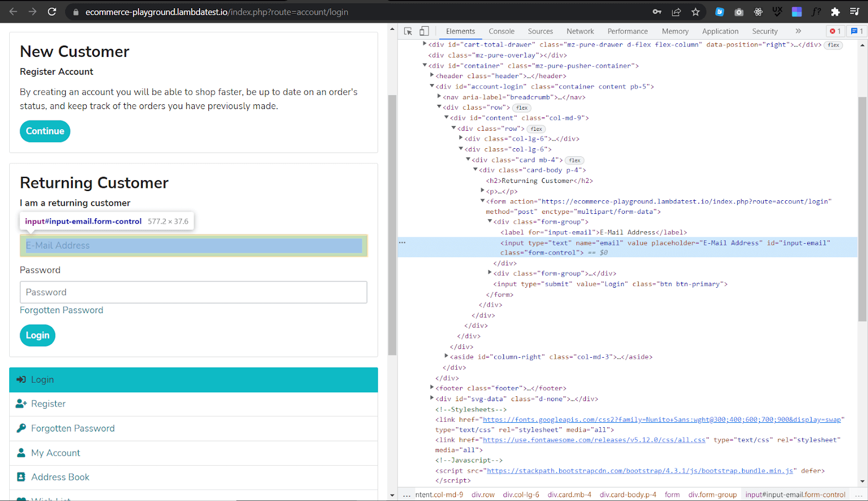The image size is (868, 501).
Task: Select the inspect element picker tool
Action: [x=407, y=31]
